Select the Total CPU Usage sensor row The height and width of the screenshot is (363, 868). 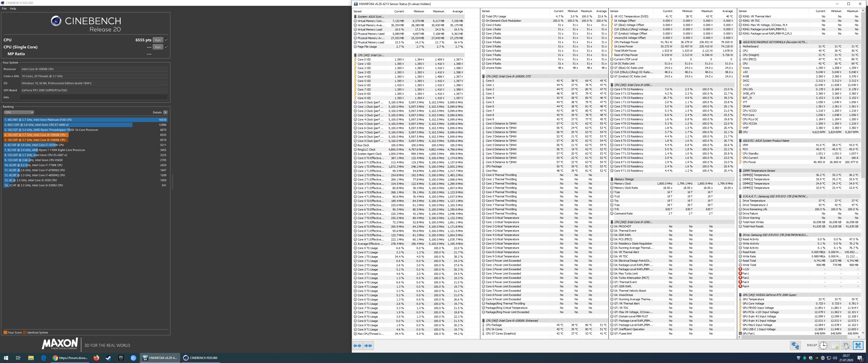(x=544, y=16)
